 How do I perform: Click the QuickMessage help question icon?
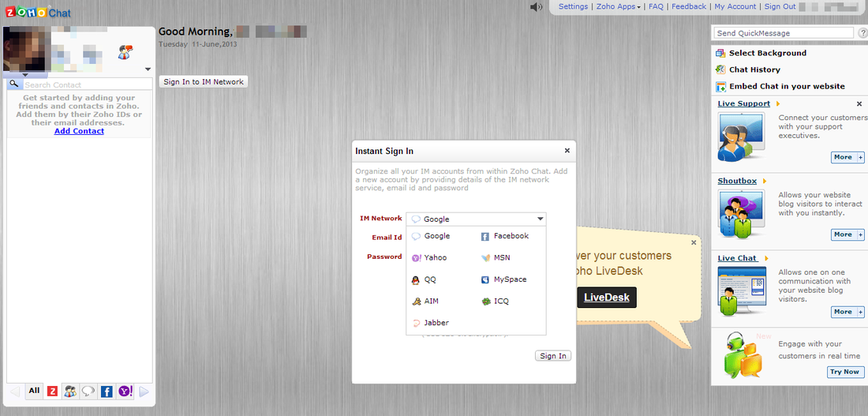pyautogui.click(x=862, y=33)
